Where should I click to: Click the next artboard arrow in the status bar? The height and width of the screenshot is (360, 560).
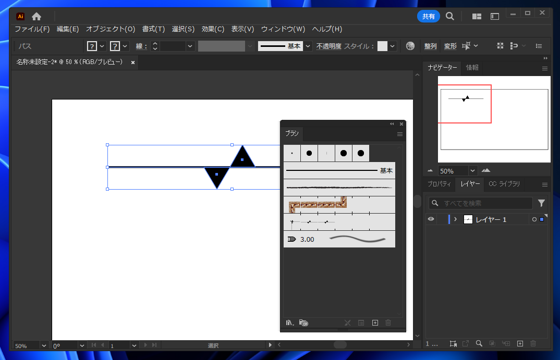pyautogui.click(x=145, y=345)
